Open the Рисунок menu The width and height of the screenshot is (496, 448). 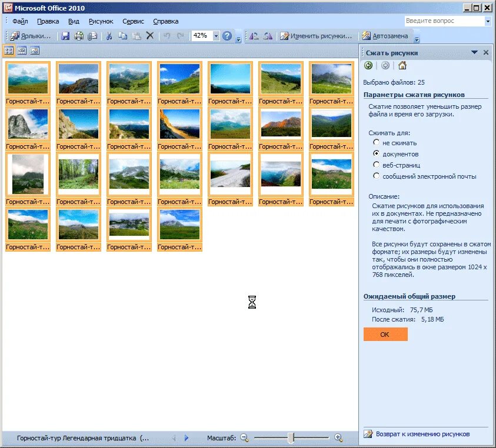[101, 21]
